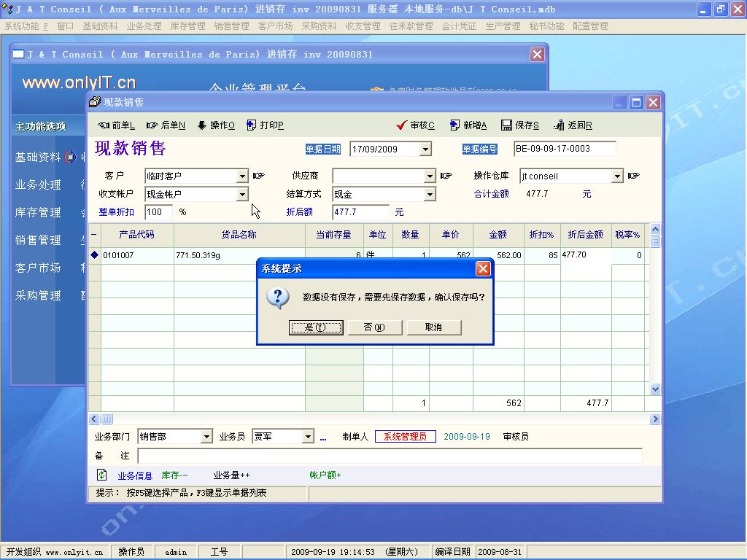The width and height of the screenshot is (747, 560).
Task: Click the pointing hand icon beside 操作仓库 field
Action: [x=634, y=176]
